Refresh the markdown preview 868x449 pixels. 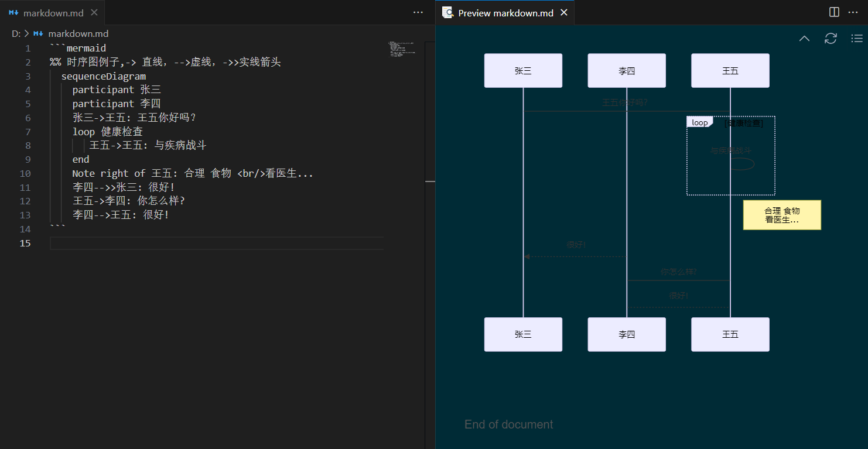pyautogui.click(x=831, y=39)
